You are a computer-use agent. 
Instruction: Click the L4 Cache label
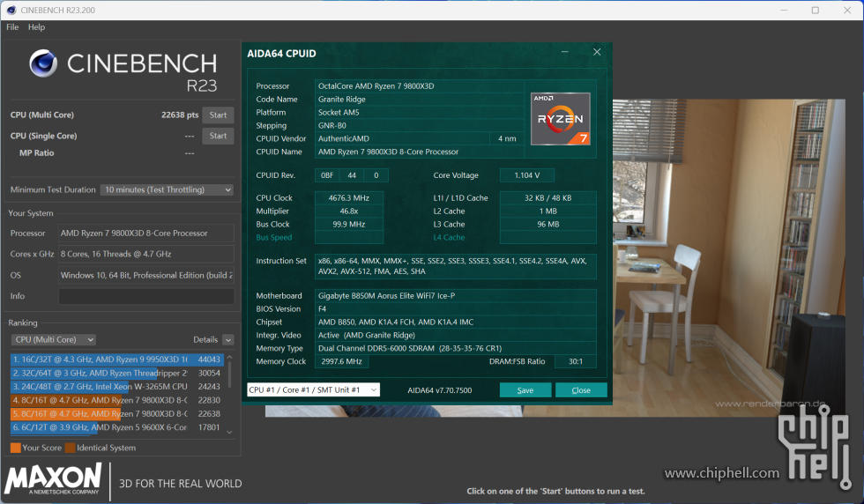[449, 237]
